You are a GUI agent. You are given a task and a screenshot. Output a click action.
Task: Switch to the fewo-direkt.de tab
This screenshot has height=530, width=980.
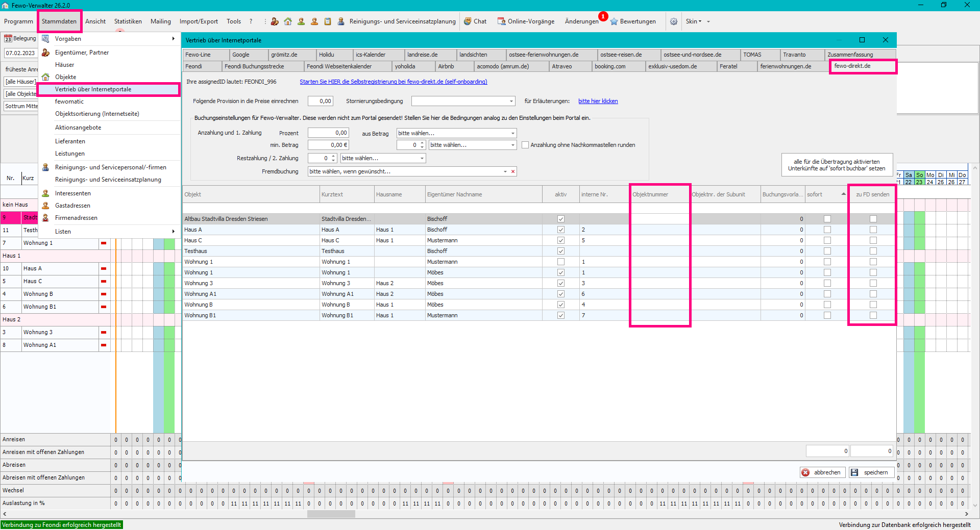click(863, 66)
